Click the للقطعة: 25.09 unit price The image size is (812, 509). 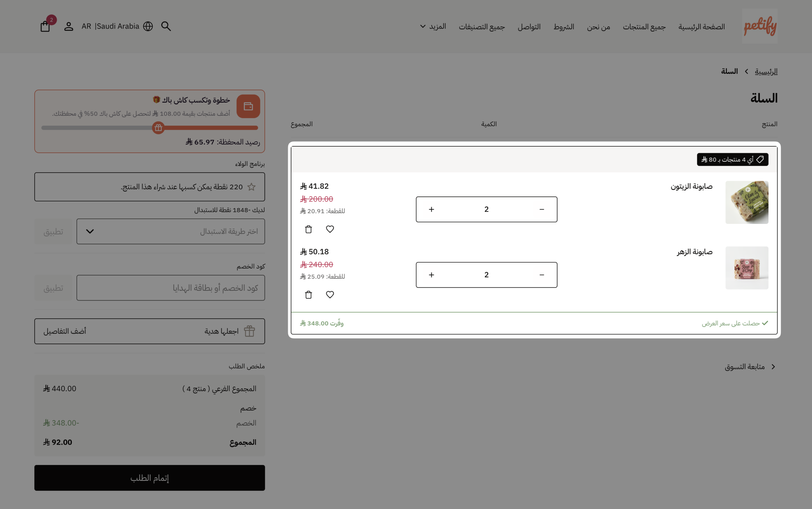point(322,277)
